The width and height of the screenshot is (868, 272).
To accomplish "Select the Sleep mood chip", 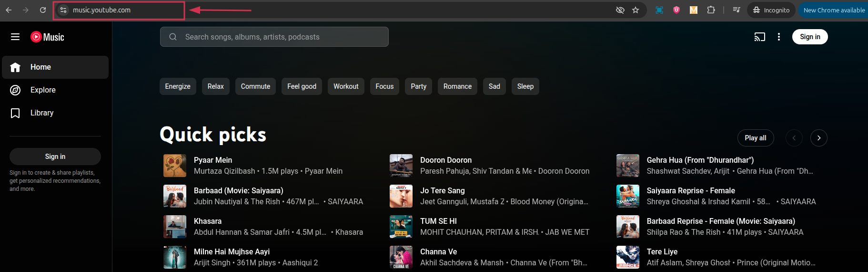I will (x=525, y=86).
